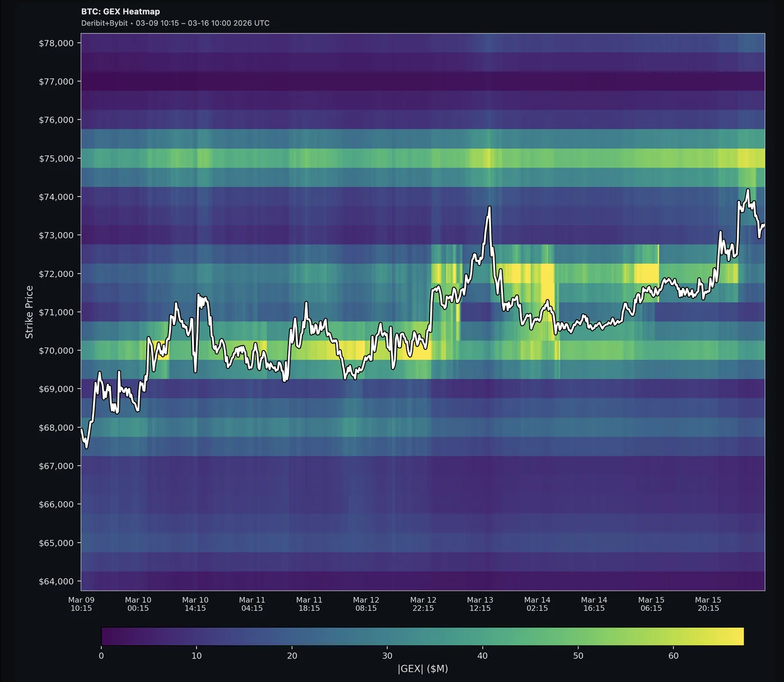The image size is (784, 682).
Task: Click the |GEX| ($M) colorbar label
Action: pos(423,669)
